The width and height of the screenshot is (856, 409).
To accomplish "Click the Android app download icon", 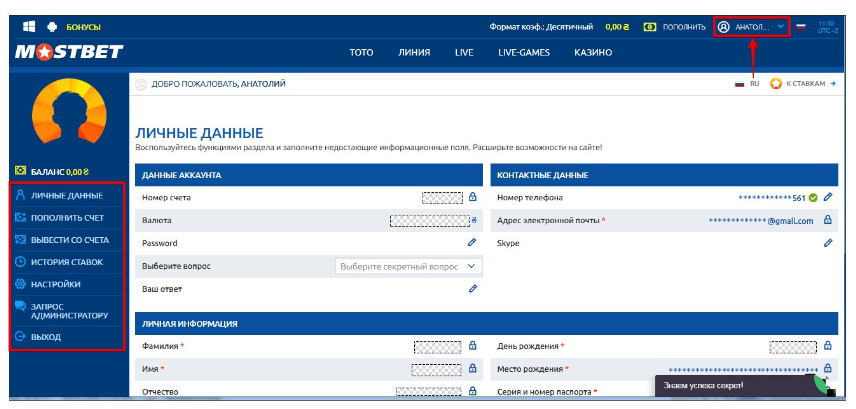I will coord(50,27).
